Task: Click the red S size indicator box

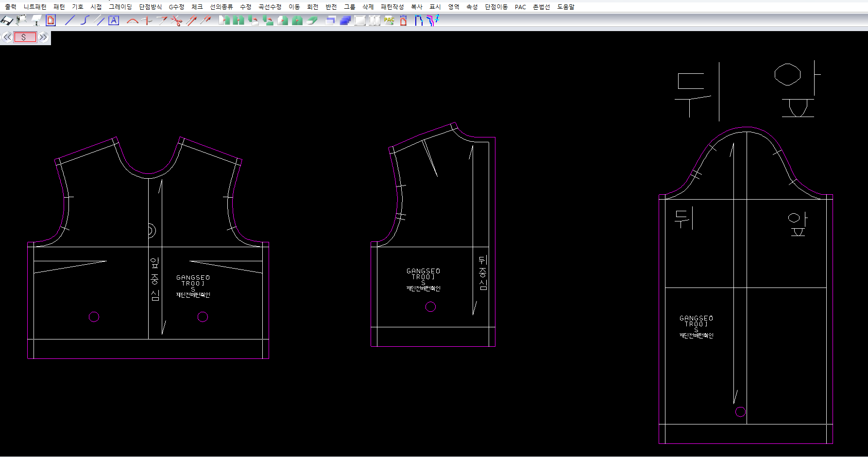Action: click(x=25, y=37)
